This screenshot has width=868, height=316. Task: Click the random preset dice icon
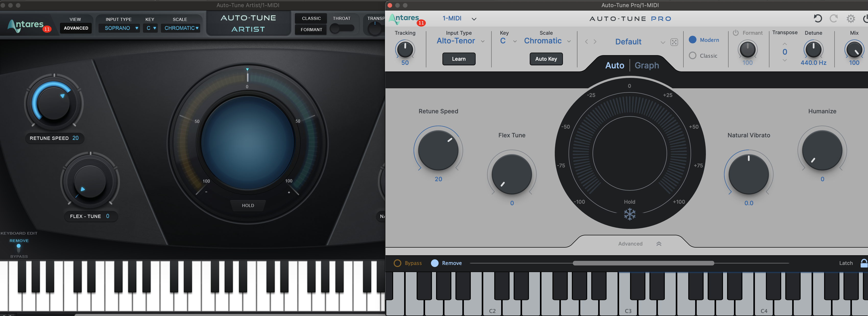click(x=674, y=42)
